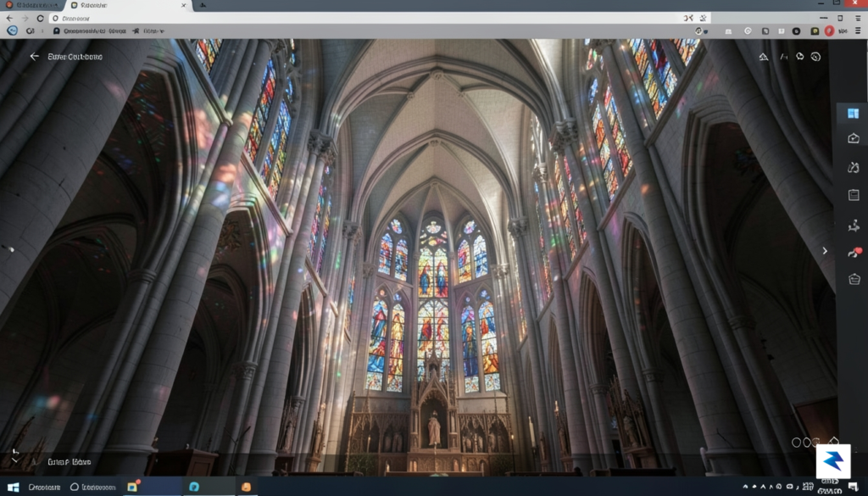Select the blue grid icon in right sidebar
868x496 pixels.
(x=853, y=114)
